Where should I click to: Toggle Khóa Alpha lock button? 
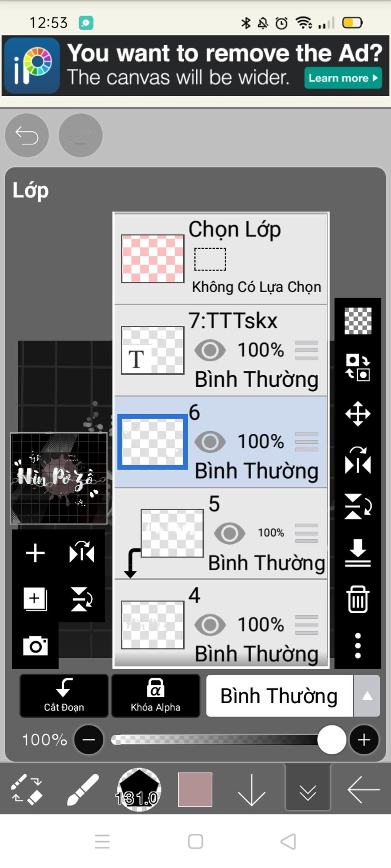tap(155, 696)
